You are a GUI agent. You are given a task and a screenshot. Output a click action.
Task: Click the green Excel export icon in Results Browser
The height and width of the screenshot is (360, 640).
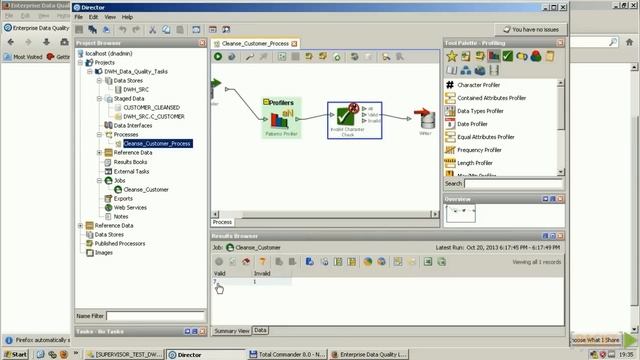pos(428,262)
